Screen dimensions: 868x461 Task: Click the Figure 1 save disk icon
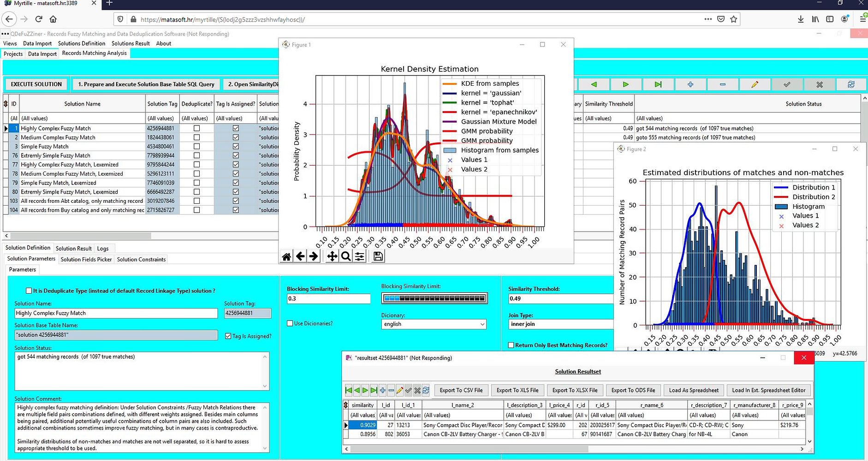378,256
